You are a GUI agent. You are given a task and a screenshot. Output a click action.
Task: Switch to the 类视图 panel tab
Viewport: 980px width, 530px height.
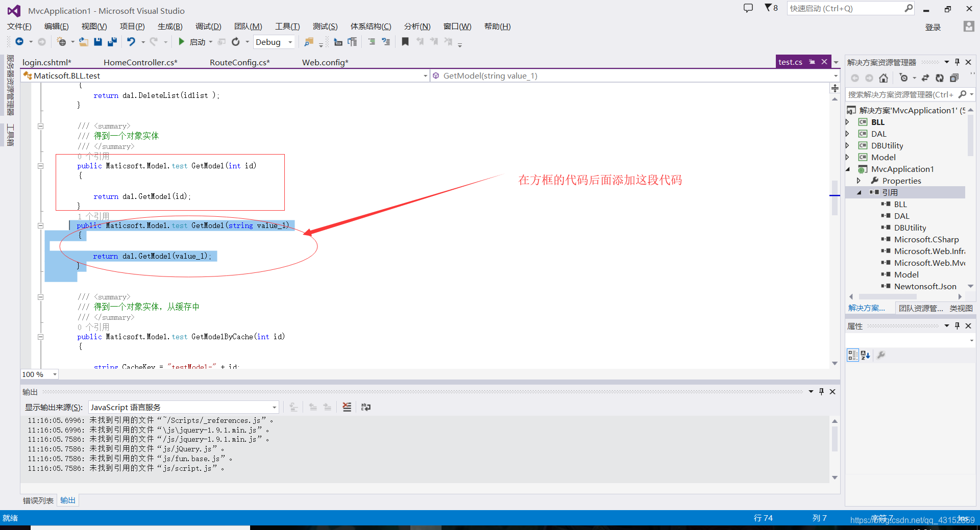tap(961, 308)
